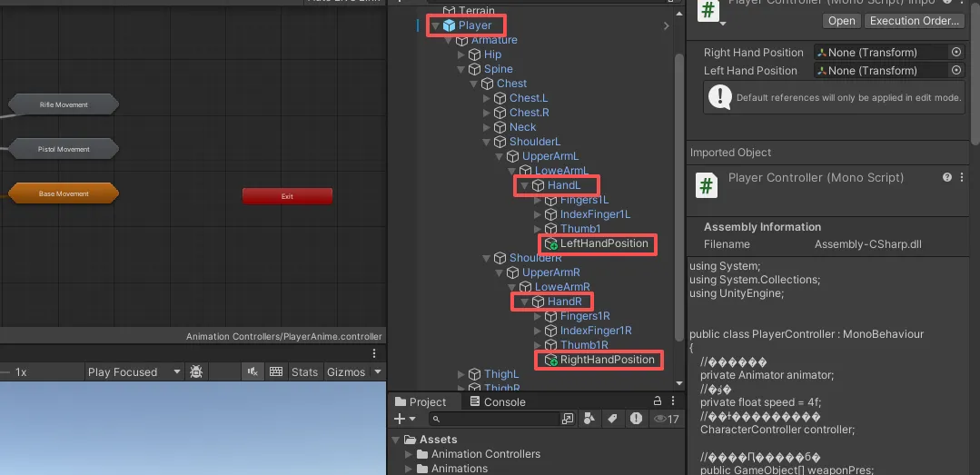Select the UpperArmR bone
The width and height of the screenshot is (980, 475).
click(x=551, y=272)
